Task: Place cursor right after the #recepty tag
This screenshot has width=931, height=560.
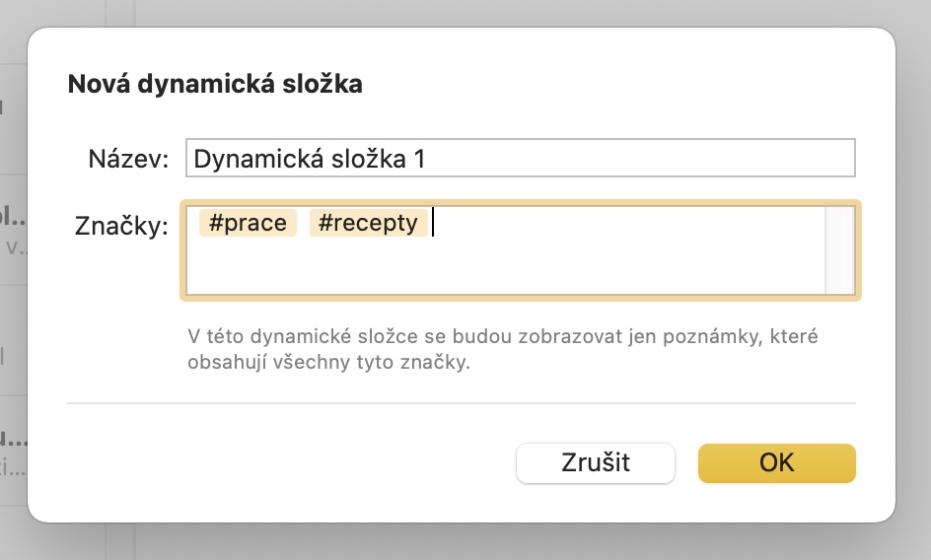Action: point(432,223)
